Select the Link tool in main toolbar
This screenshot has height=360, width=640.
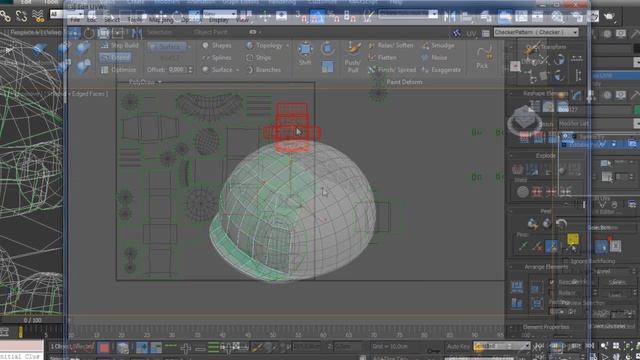pyautogui.click(x=5, y=16)
